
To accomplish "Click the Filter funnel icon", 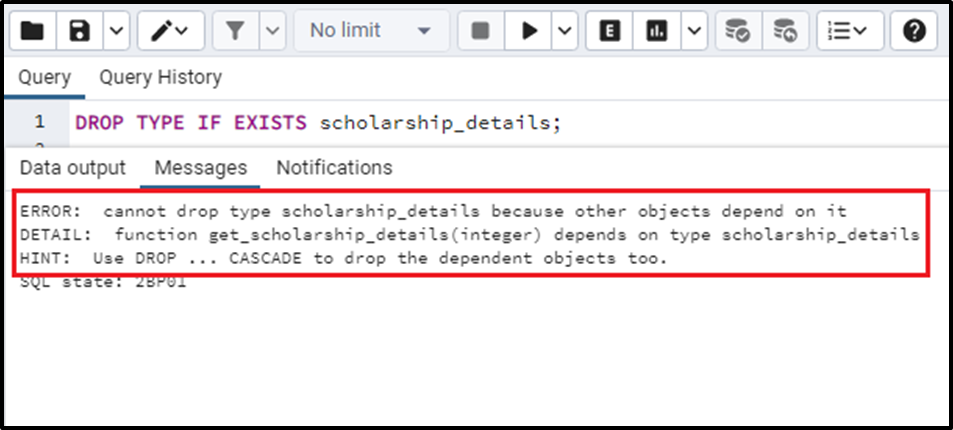I will point(235,31).
